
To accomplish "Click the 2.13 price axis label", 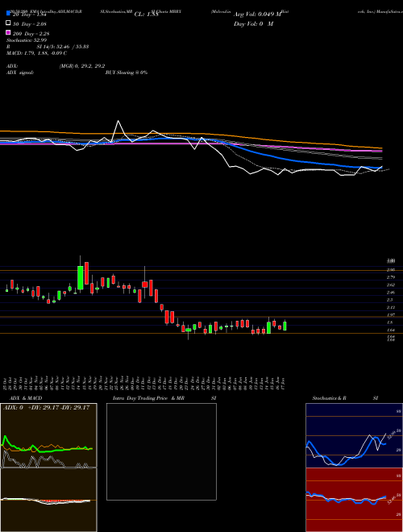I will point(391,307).
